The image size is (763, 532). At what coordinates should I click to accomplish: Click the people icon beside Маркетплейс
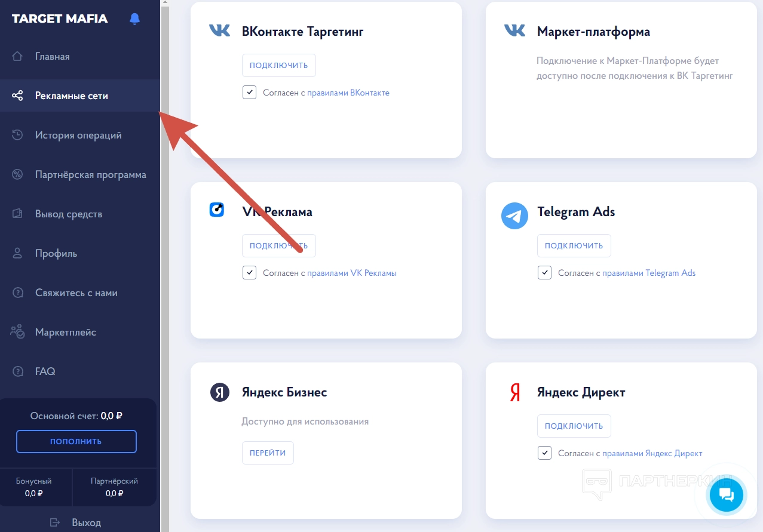(x=17, y=332)
